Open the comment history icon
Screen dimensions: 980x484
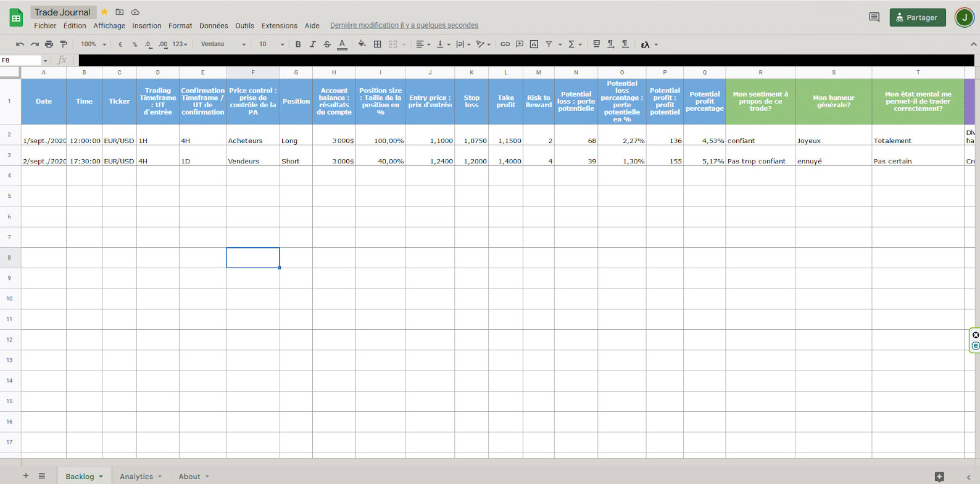coord(874,17)
